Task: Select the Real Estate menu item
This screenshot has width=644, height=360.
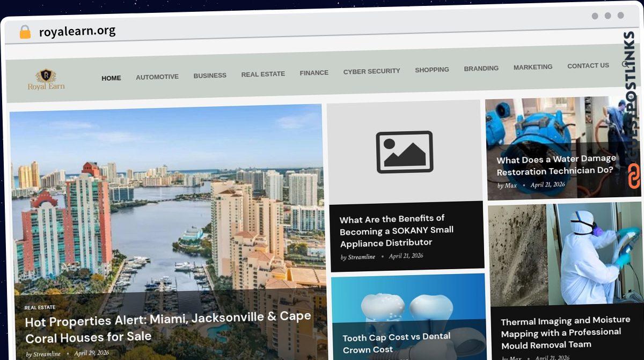Action: pyautogui.click(x=263, y=74)
